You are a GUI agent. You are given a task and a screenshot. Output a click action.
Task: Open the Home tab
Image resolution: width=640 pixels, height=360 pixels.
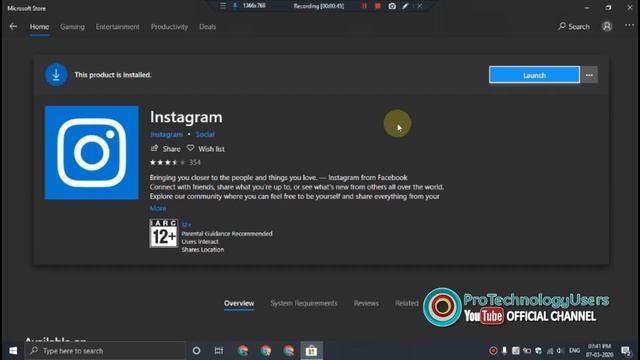point(39,27)
